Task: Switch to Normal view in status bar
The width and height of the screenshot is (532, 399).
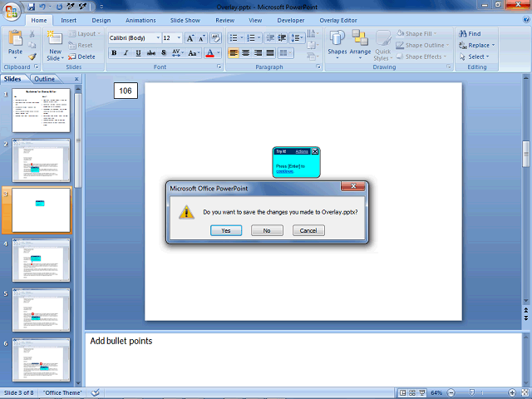Action: pos(402,392)
